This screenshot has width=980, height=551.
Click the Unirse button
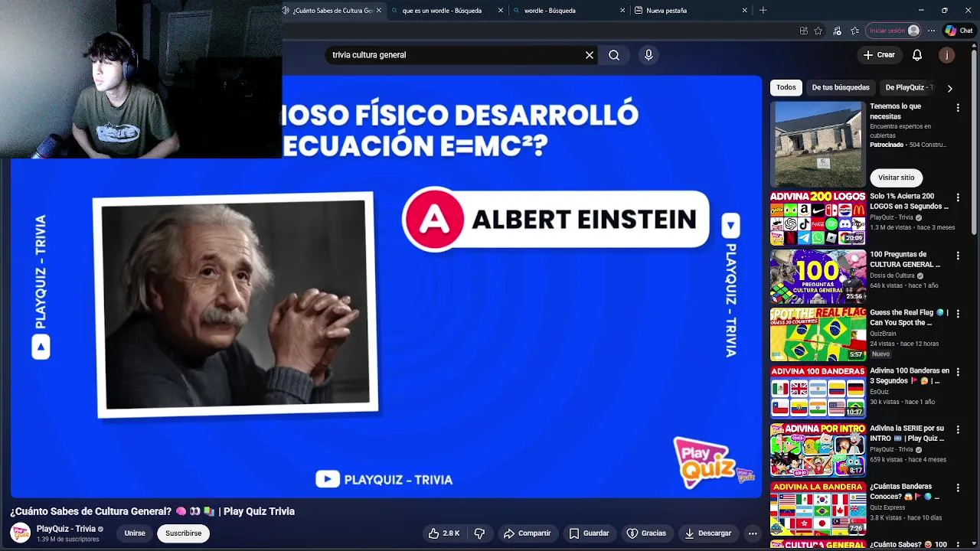(x=135, y=533)
